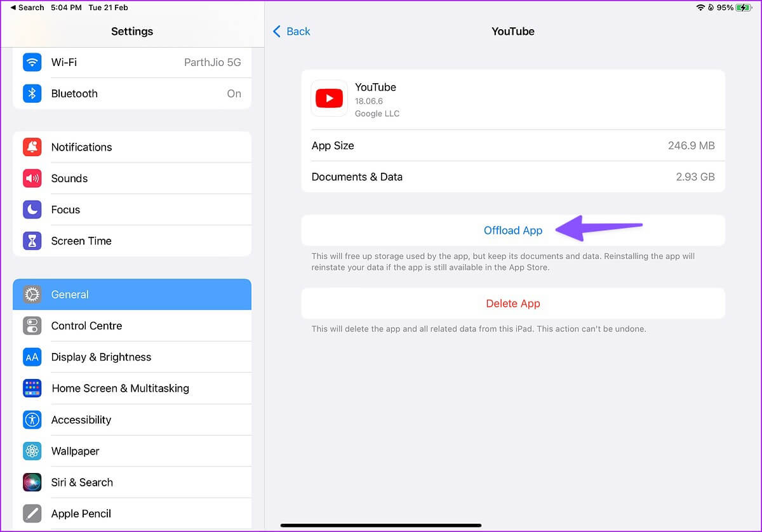
Task: Open Wi-Fi settings row
Action: [x=132, y=62]
